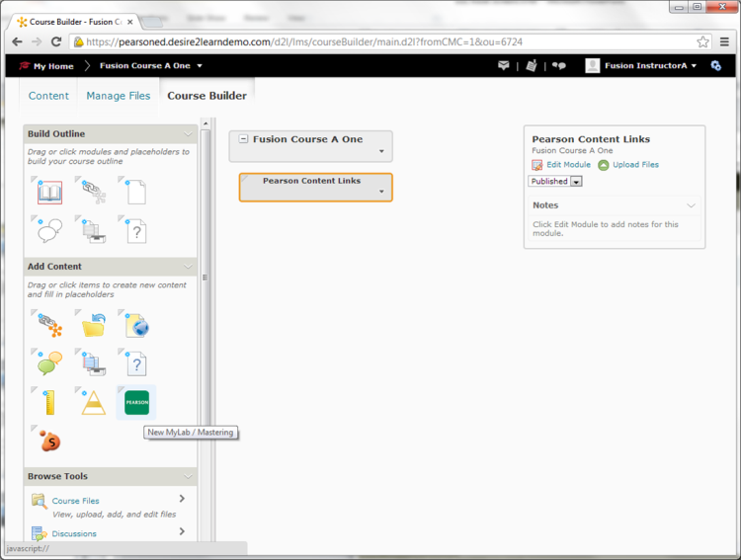Collapse the Build Outline panel
Viewport: 741px width, 560px height.
(x=188, y=134)
